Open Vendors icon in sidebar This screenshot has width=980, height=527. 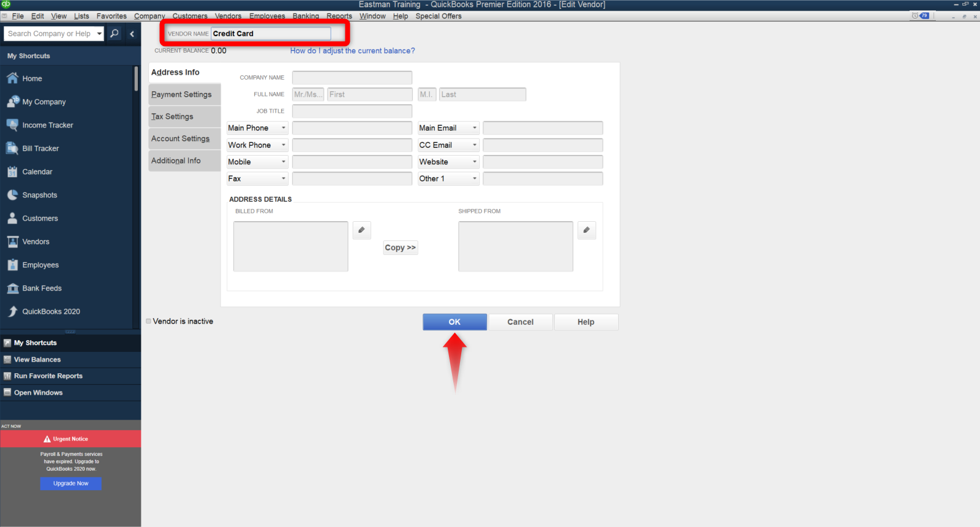12,241
